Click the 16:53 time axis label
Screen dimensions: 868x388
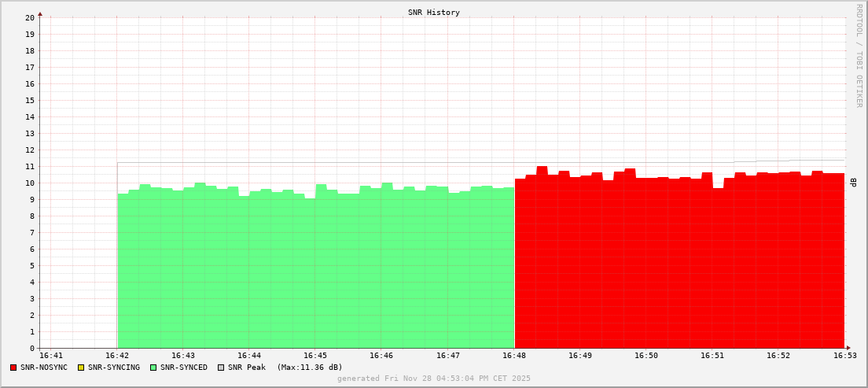[x=844, y=356]
